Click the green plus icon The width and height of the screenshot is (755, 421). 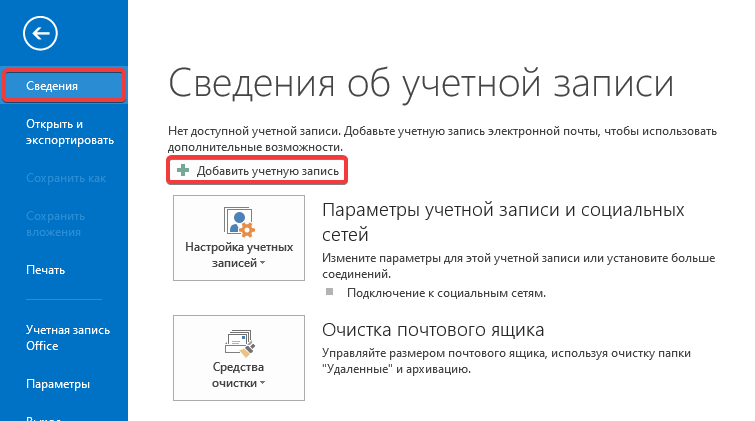[183, 171]
